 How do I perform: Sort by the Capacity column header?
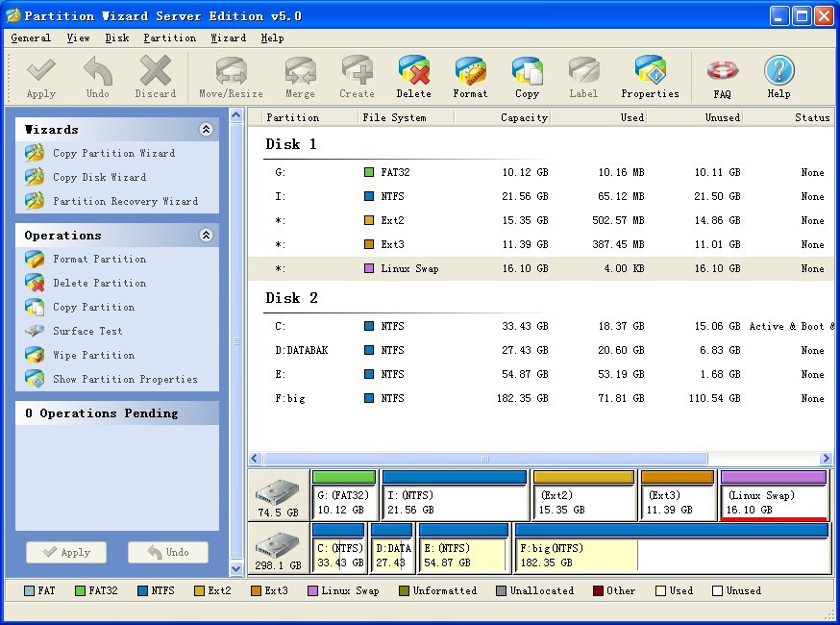tap(502, 117)
